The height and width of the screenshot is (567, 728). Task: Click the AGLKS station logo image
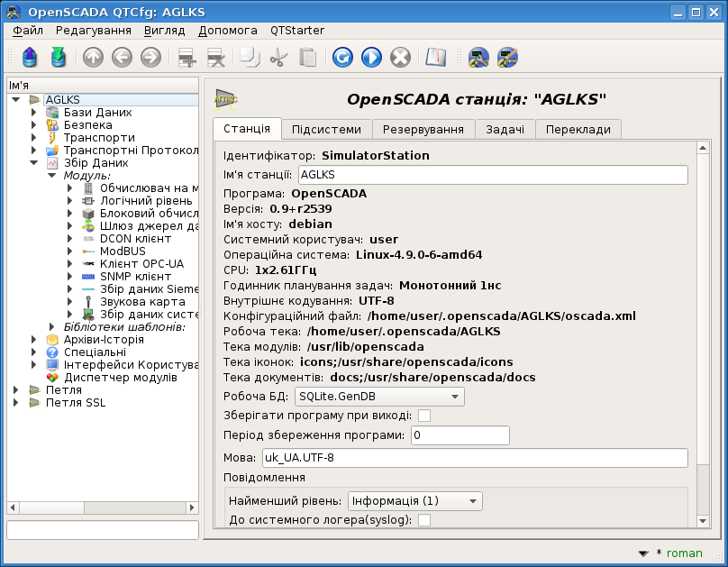coord(225,99)
